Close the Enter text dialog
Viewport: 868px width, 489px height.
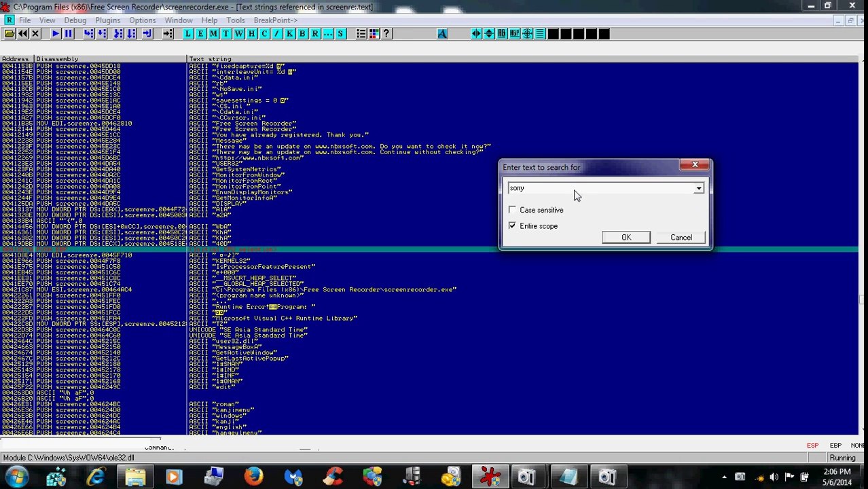click(695, 165)
